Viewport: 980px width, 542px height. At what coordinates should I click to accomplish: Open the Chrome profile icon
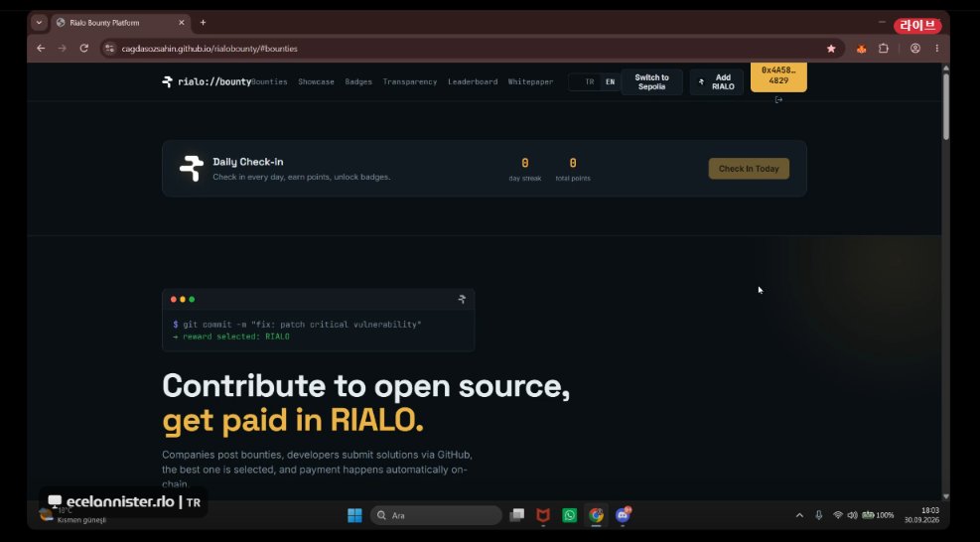(915, 48)
